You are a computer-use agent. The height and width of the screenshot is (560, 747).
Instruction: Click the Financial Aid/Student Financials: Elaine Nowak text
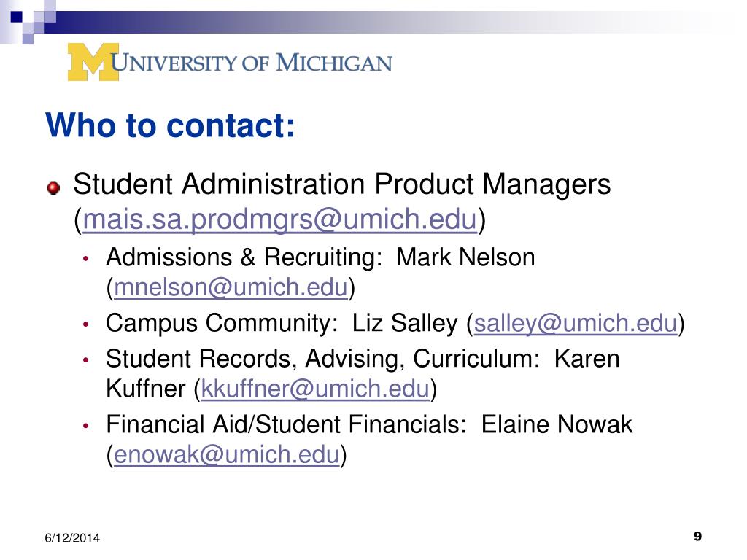click(x=369, y=424)
